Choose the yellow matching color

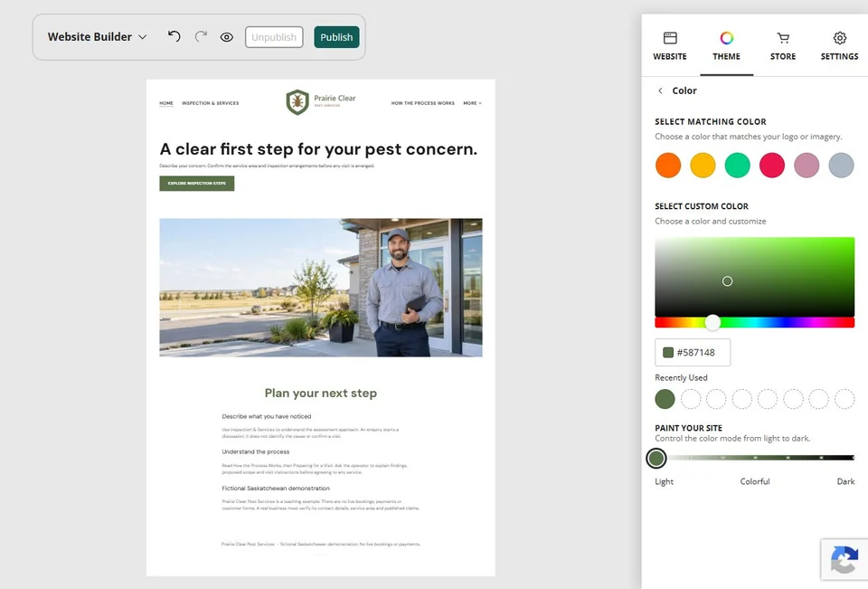coord(703,166)
